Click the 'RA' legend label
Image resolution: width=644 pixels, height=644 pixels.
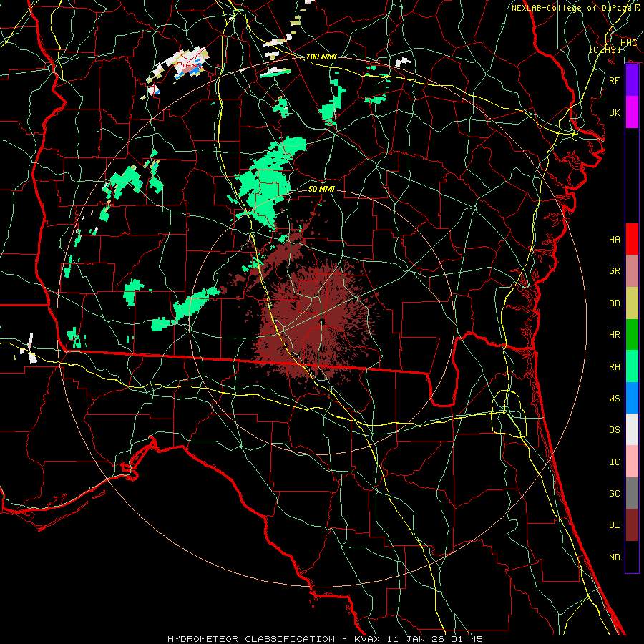pyautogui.click(x=614, y=366)
